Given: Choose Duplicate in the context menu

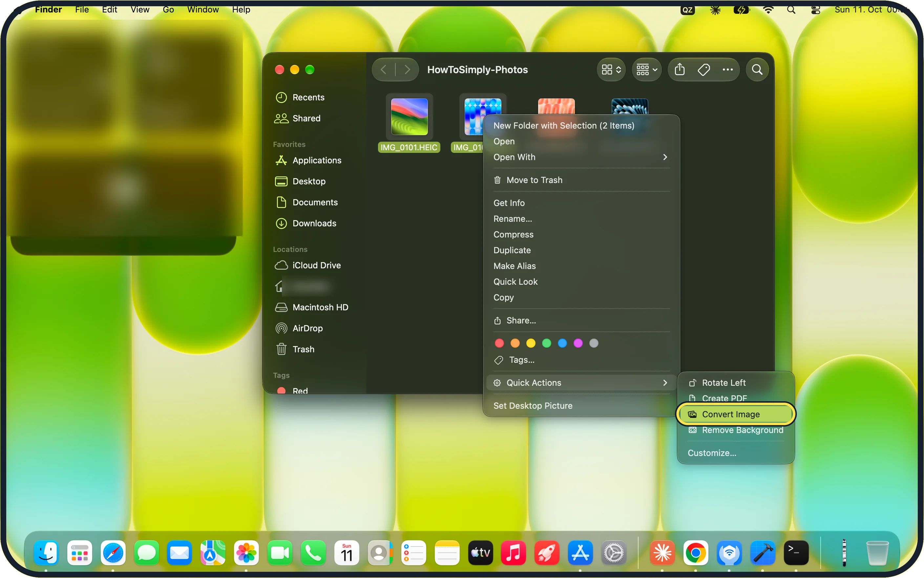Looking at the screenshot, I should click(512, 250).
